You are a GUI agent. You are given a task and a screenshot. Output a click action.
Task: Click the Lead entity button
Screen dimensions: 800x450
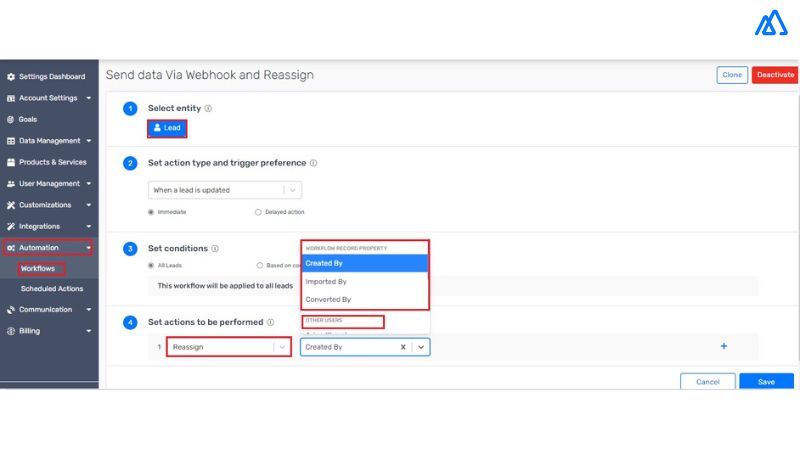(x=167, y=128)
